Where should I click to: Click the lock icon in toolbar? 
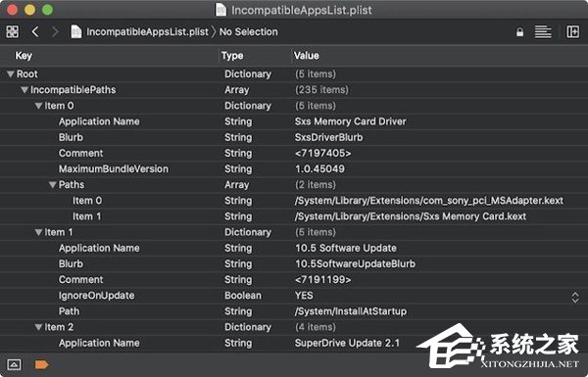(519, 32)
